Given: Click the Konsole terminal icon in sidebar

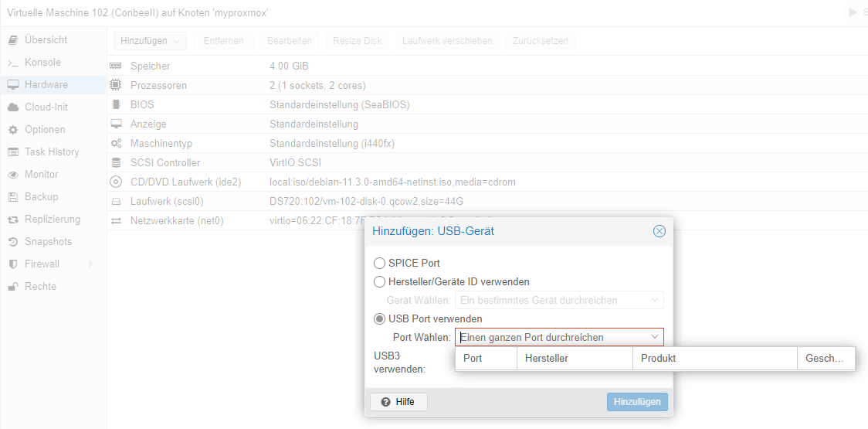Looking at the screenshot, I should point(13,63).
